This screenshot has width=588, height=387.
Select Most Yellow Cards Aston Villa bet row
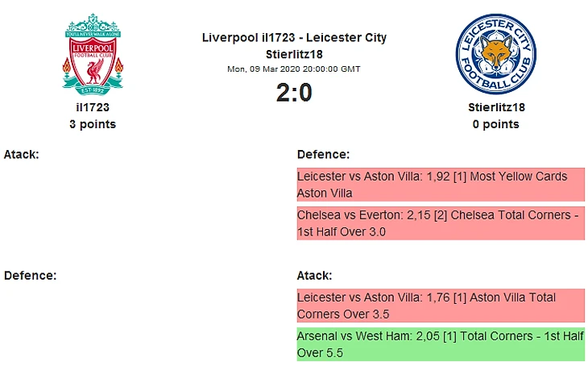click(x=441, y=185)
